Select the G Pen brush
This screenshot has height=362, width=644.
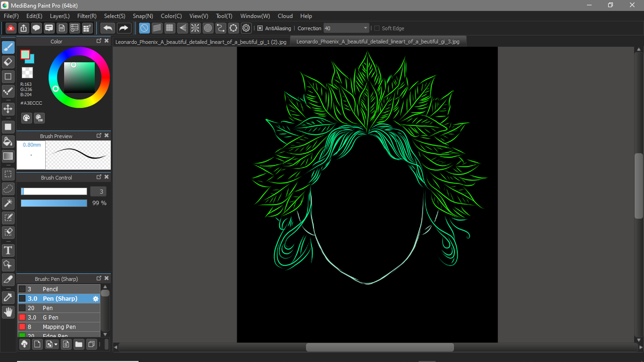(x=59, y=317)
